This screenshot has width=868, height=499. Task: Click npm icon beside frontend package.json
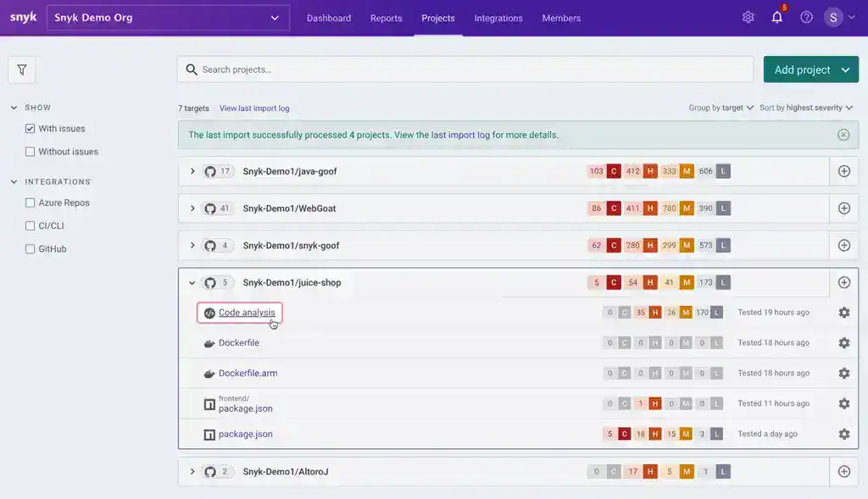(x=209, y=404)
